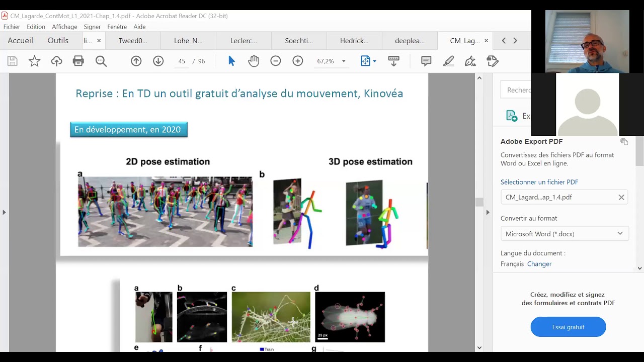Switch to Outils tab

[x=58, y=41]
